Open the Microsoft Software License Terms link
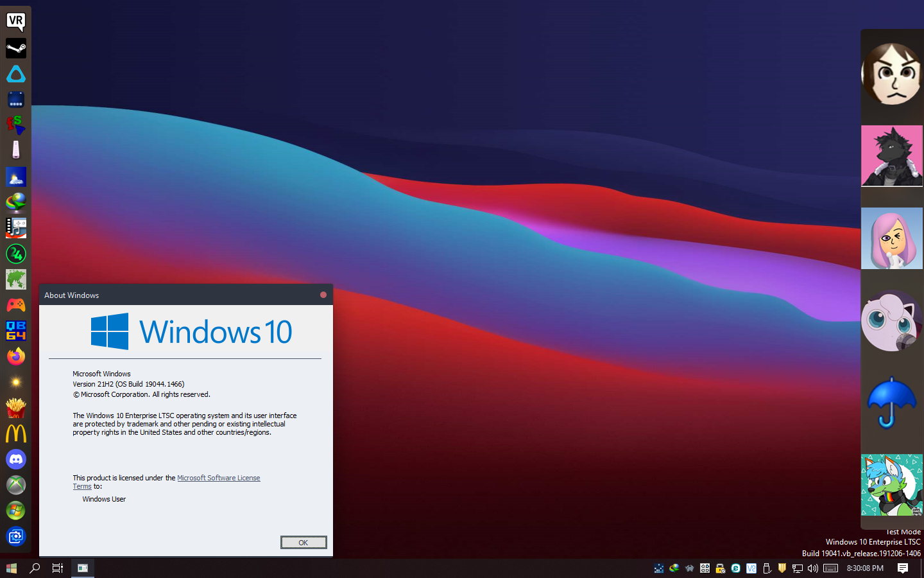Viewport: 924px width, 578px height. pyautogui.click(x=218, y=478)
